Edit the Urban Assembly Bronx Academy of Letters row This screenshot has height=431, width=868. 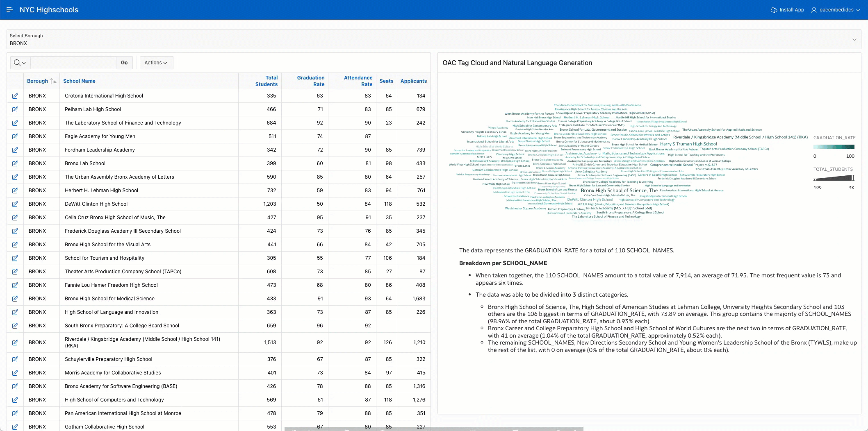15,177
